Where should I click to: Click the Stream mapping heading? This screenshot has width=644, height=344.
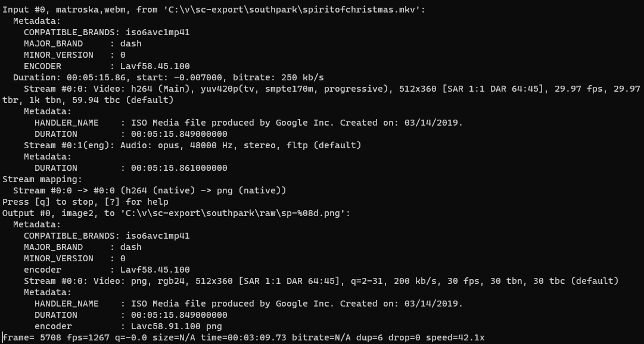click(42, 179)
